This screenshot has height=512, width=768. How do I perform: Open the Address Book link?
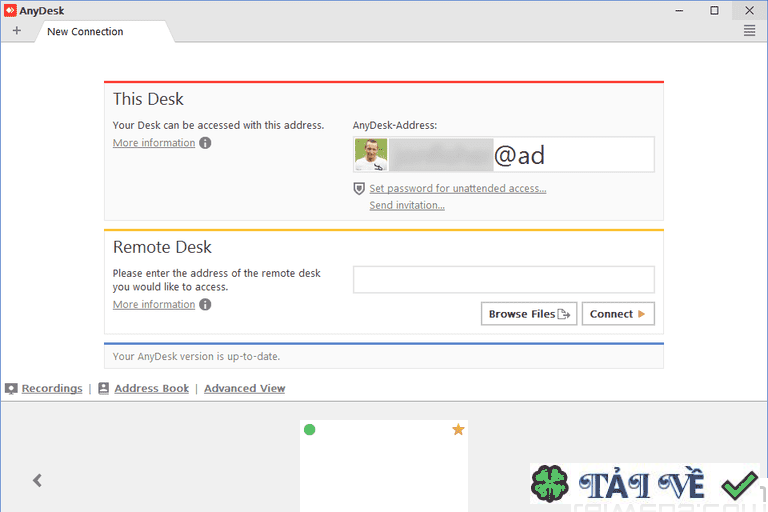click(151, 389)
